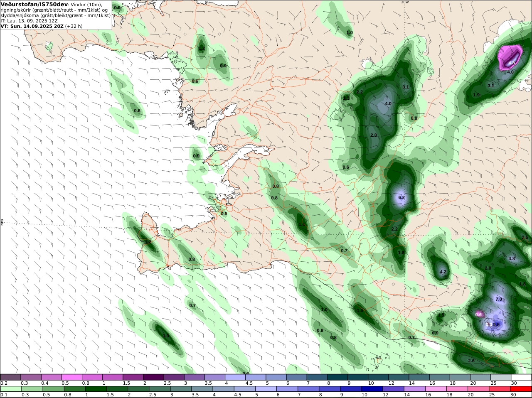
Task: Click the 2.5 value at the right map edge
Action: (525, 238)
